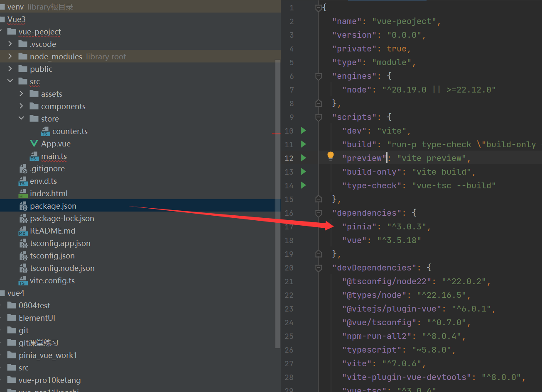Click the "vue-peoject" name value
542x392 pixels.
pos(404,21)
